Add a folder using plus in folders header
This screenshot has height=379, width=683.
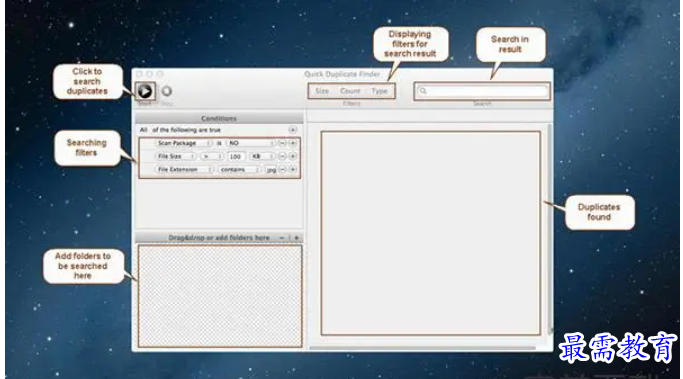click(x=297, y=238)
